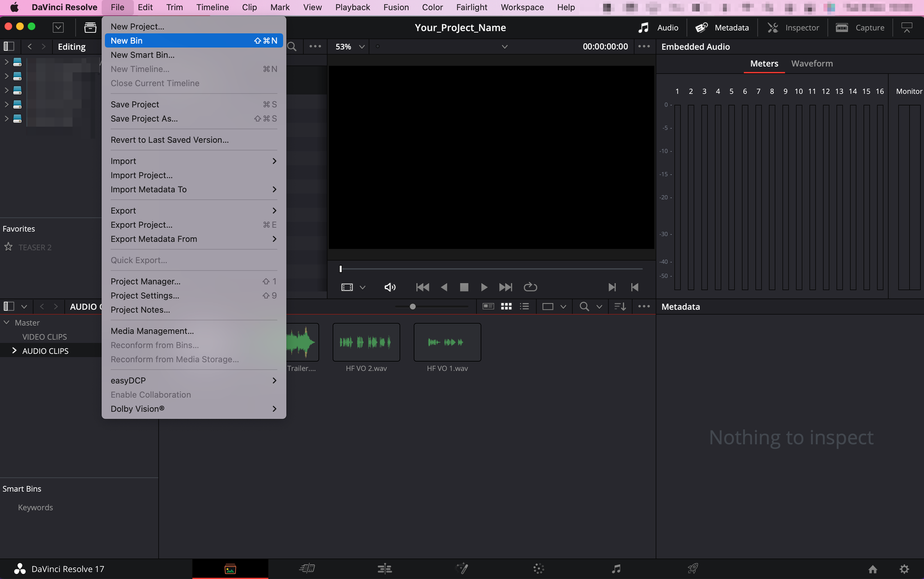The width and height of the screenshot is (924, 579).
Task: Open the 53% viewer zoom dropdown
Action: pyautogui.click(x=350, y=47)
